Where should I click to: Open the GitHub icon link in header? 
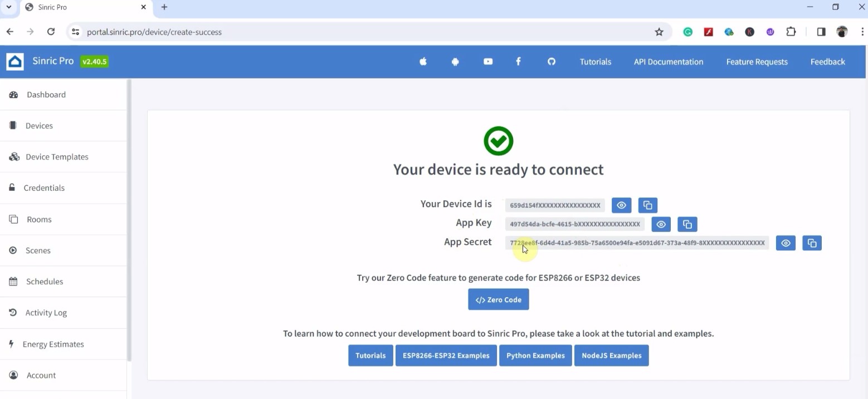[x=552, y=62]
